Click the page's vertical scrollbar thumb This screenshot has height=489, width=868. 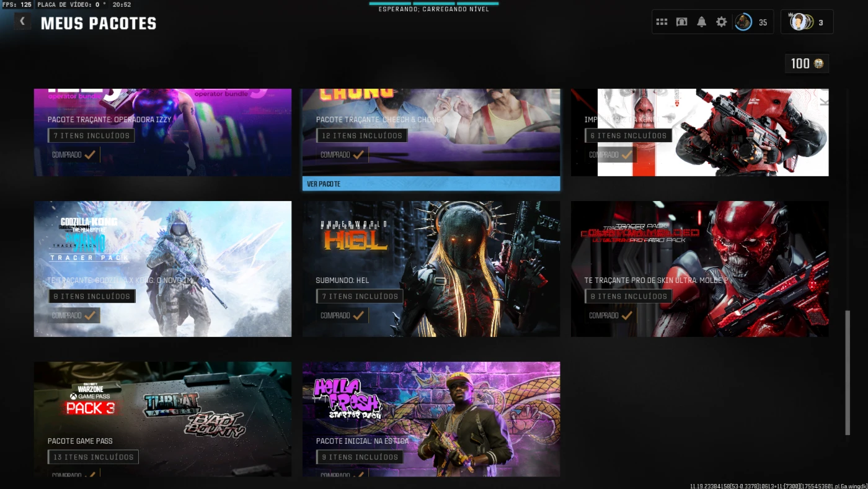click(848, 372)
